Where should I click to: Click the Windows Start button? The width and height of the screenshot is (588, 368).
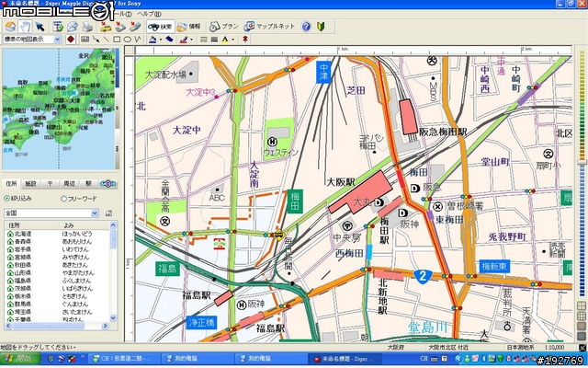20,359
